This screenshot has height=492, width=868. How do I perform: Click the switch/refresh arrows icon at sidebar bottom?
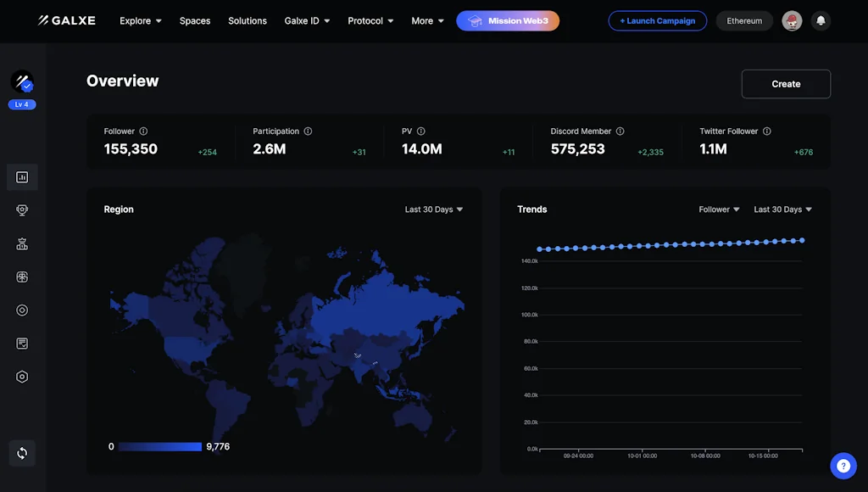22,453
